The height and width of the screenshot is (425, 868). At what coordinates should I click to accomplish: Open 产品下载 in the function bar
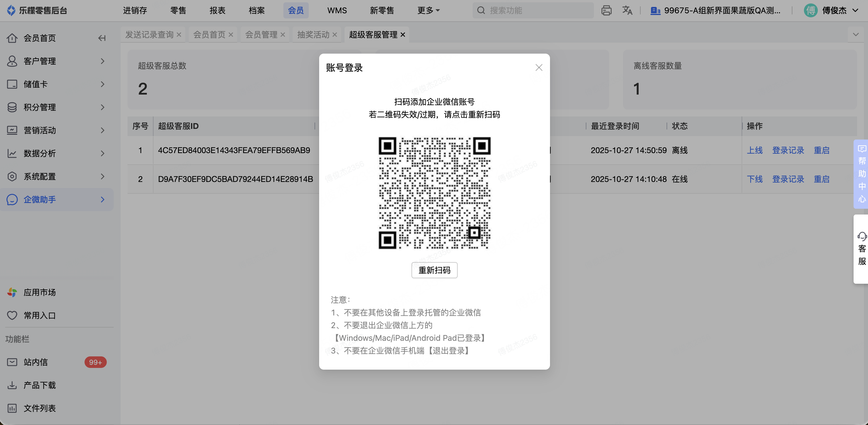(x=40, y=385)
